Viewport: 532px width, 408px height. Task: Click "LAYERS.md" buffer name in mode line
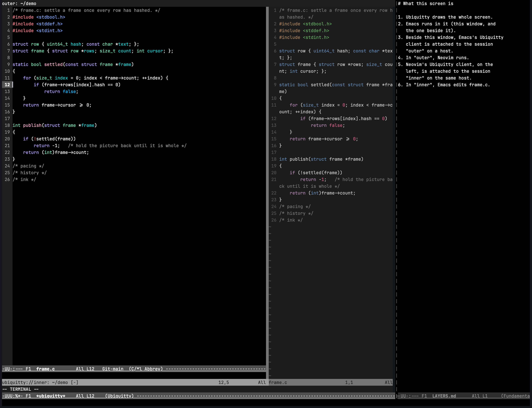coord(444,396)
